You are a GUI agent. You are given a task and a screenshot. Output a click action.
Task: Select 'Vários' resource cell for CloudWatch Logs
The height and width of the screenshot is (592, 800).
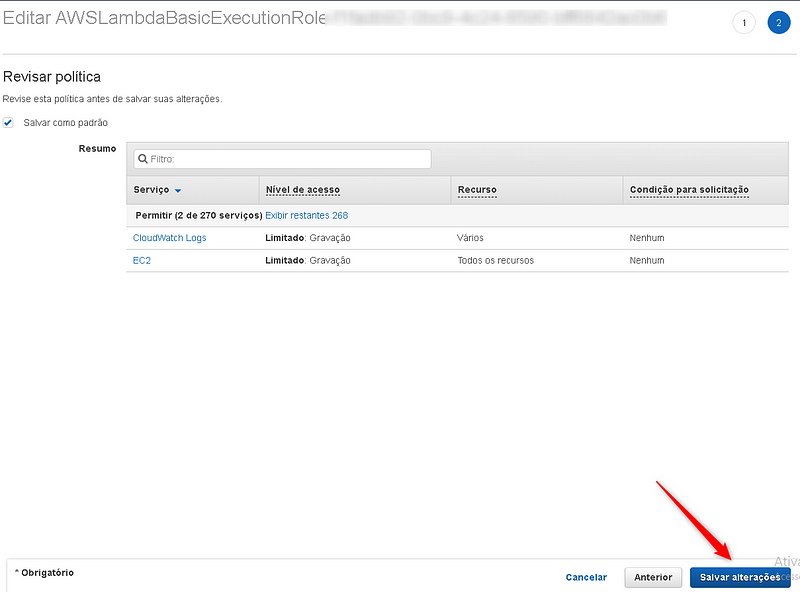[470, 238]
